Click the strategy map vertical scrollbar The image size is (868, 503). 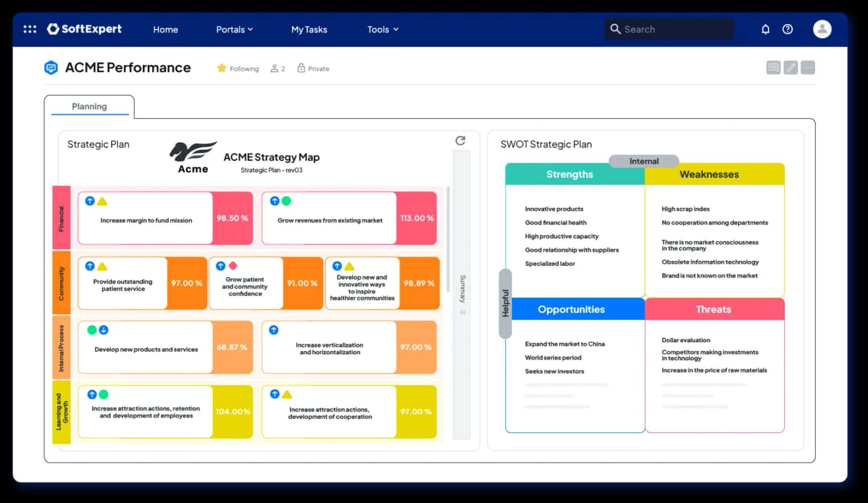[x=448, y=240]
